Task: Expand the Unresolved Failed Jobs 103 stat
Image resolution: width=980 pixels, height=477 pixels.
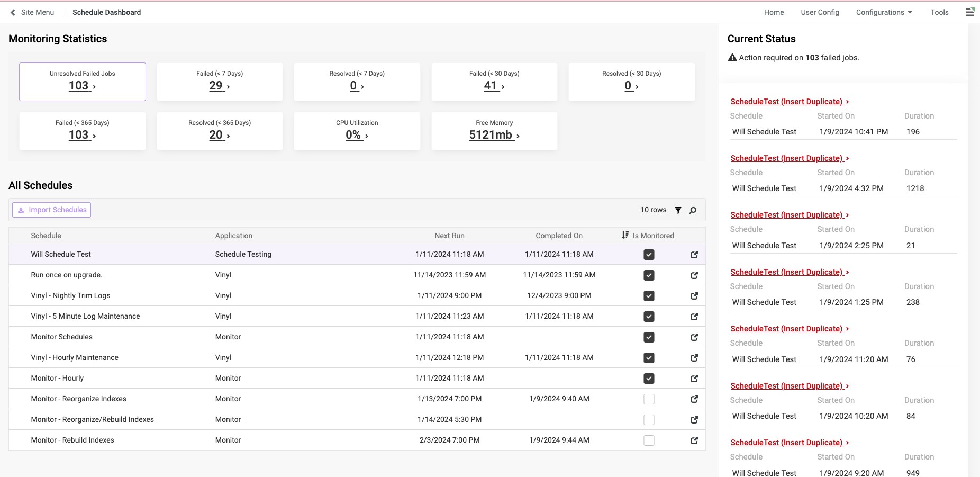Action: pyautogui.click(x=82, y=86)
